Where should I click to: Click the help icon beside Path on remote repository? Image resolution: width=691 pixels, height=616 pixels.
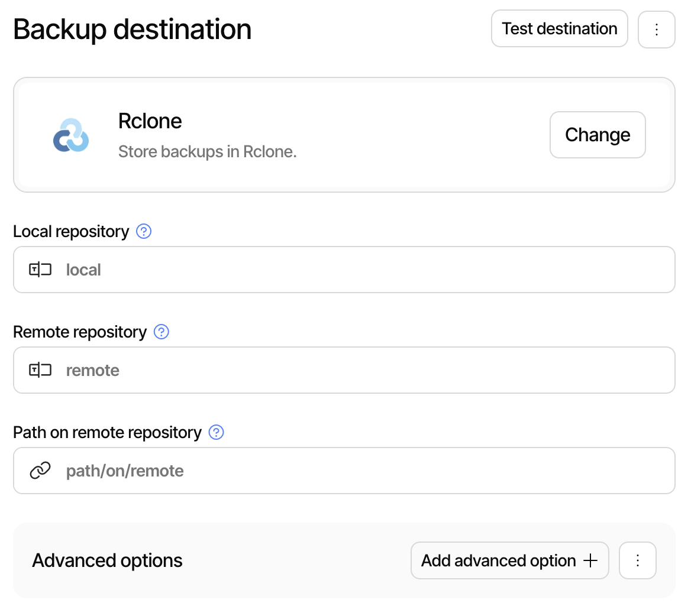pyautogui.click(x=217, y=433)
